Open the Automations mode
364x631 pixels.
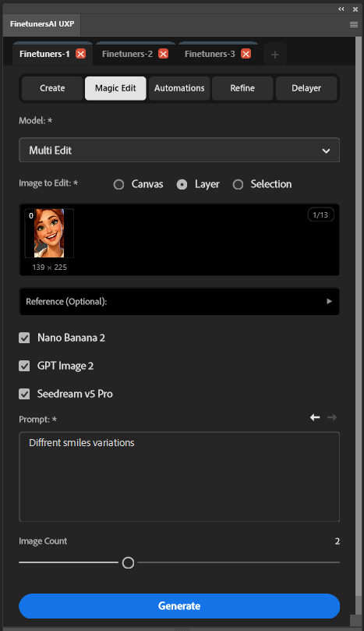point(179,88)
